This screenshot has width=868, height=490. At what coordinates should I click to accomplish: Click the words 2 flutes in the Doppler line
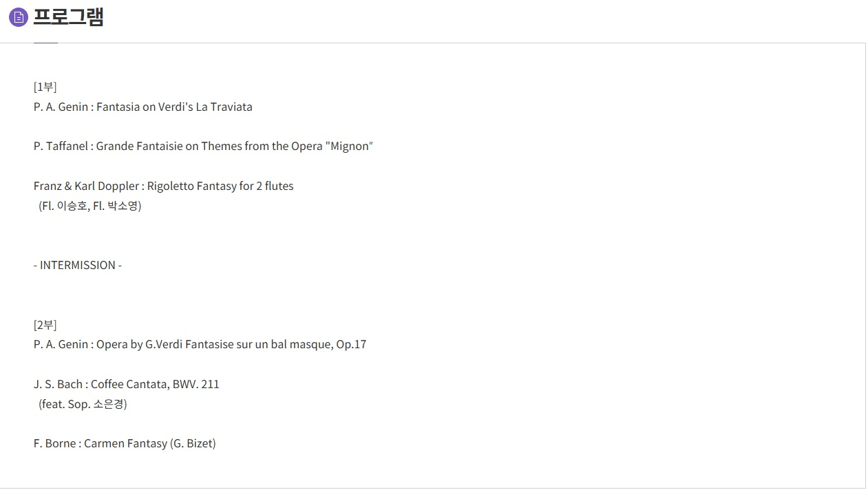[275, 186]
